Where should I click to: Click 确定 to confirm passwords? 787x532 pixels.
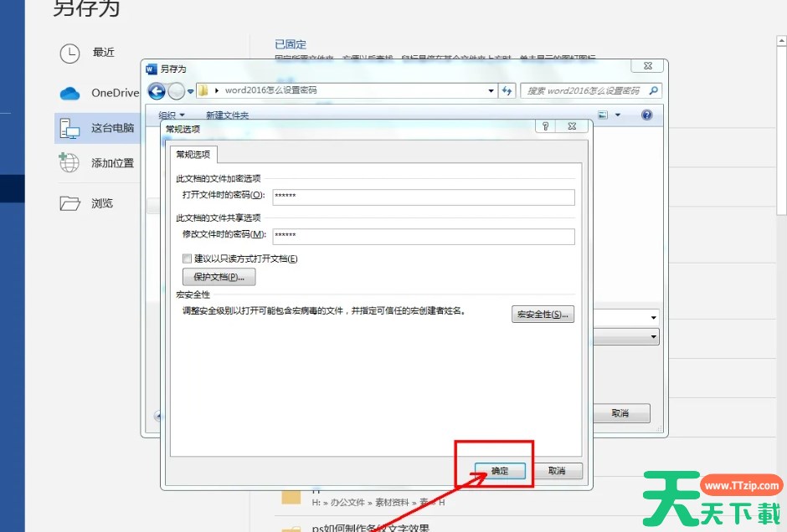(500, 471)
